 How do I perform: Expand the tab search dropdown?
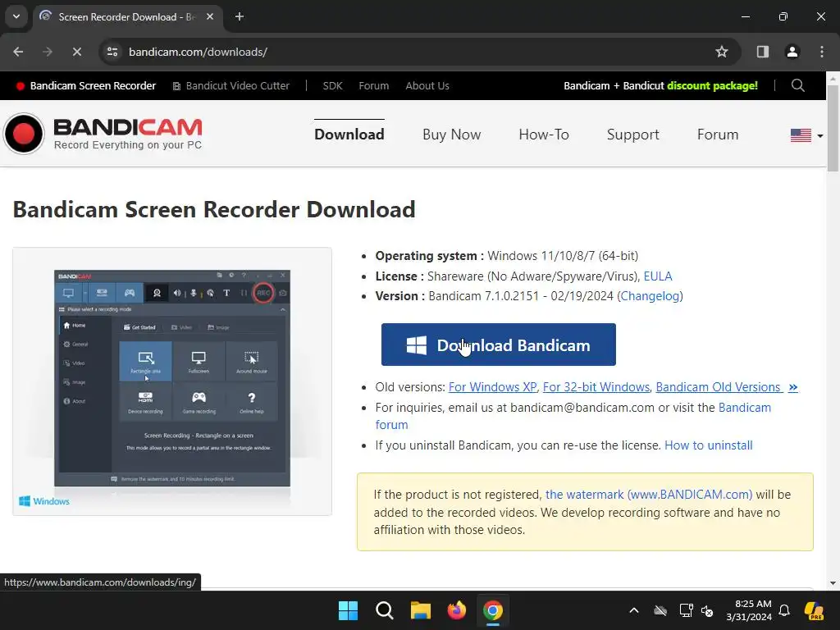click(x=16, y=16)
